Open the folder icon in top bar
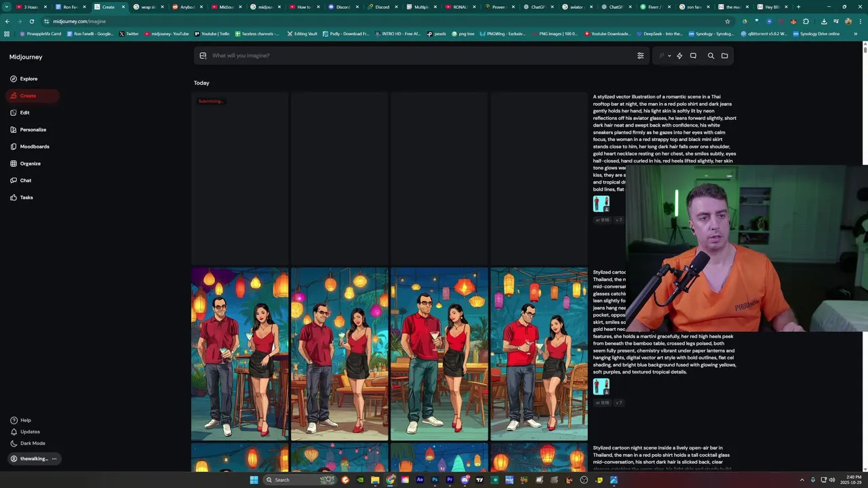The width and height of the screenshot is (868, 488). tap(724, 56)
